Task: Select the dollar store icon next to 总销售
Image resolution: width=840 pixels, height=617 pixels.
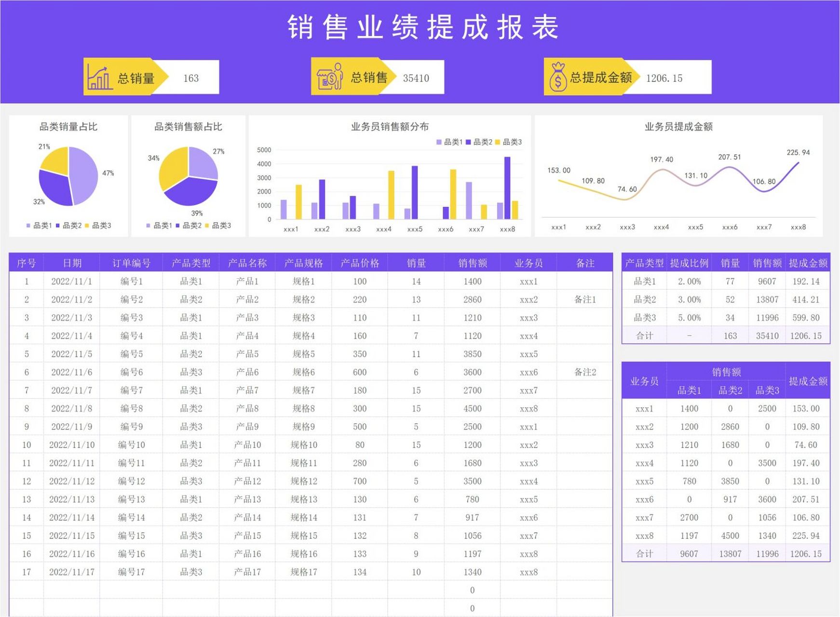Action: click(328, 76)
